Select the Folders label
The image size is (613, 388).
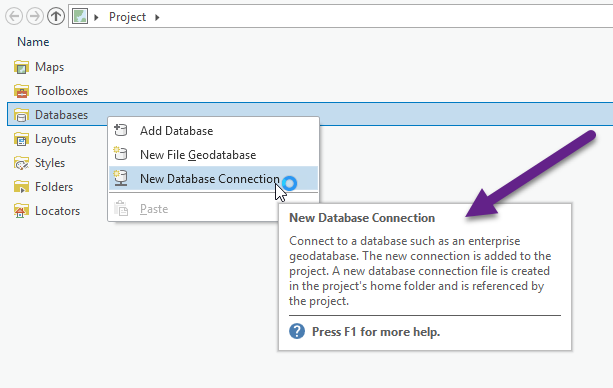point(54,187)
